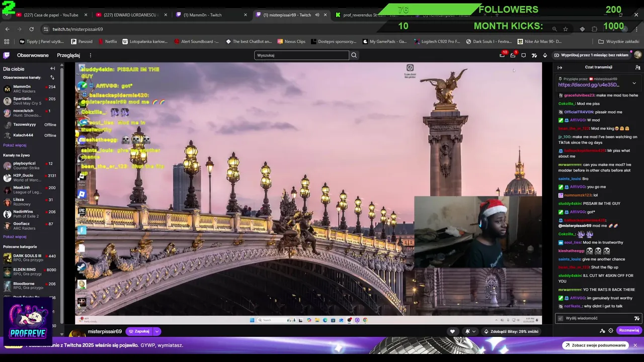Click the browser address bar URL

(77, 29)
